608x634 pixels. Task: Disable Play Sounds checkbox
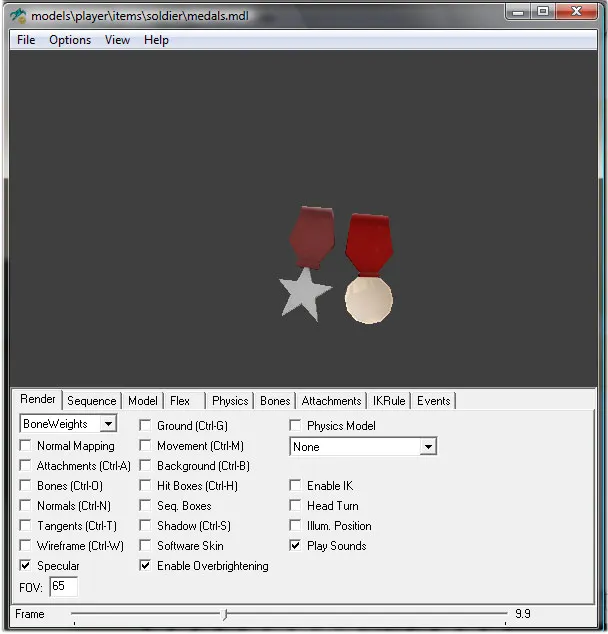click(296, 545)
